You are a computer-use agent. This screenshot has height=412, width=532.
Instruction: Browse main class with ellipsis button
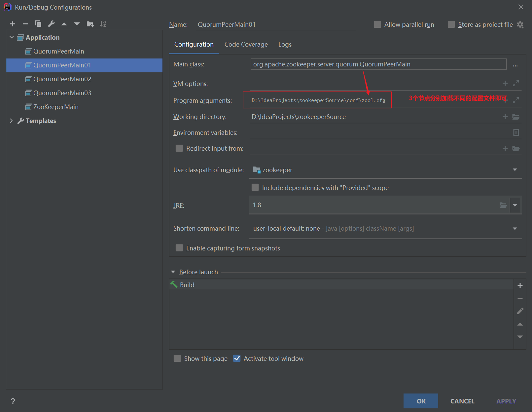[515, 65]
